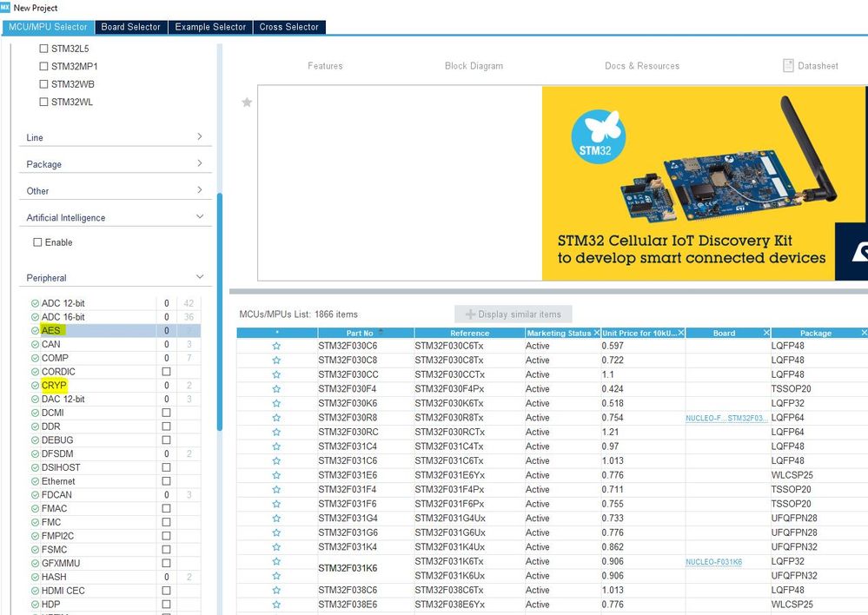Screen dimensions: 868x615
Task: Select the HDMI CEC peripheral row
Action: point(116,592)
